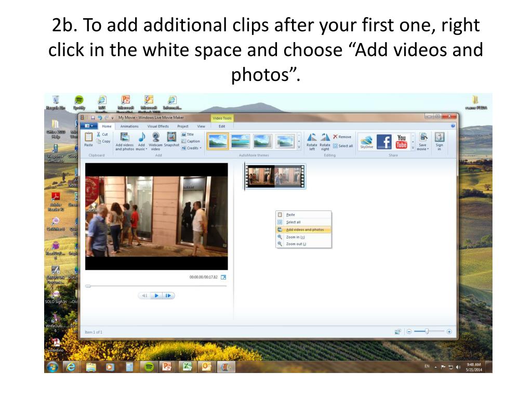The height and width of the screenshot is (399, 532).
Task: Choose Zoom out from the context menu
Action: click(x=303, y=244)
